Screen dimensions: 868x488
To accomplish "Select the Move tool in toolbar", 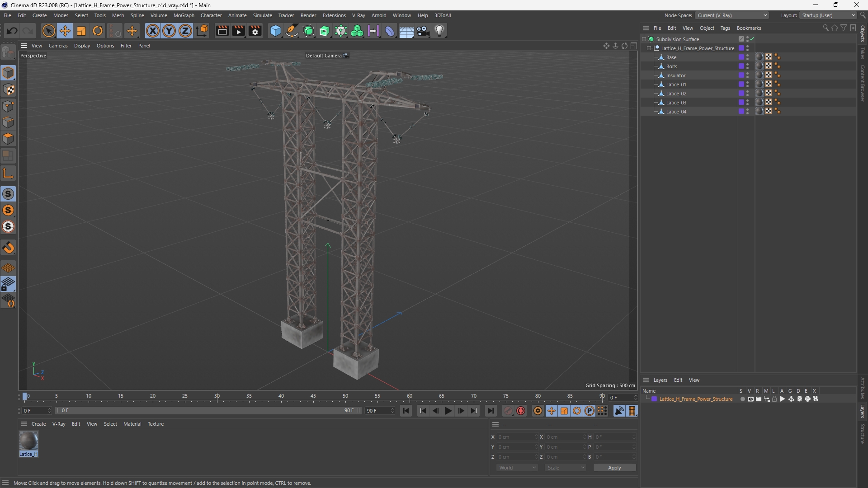I will point(65,31).
